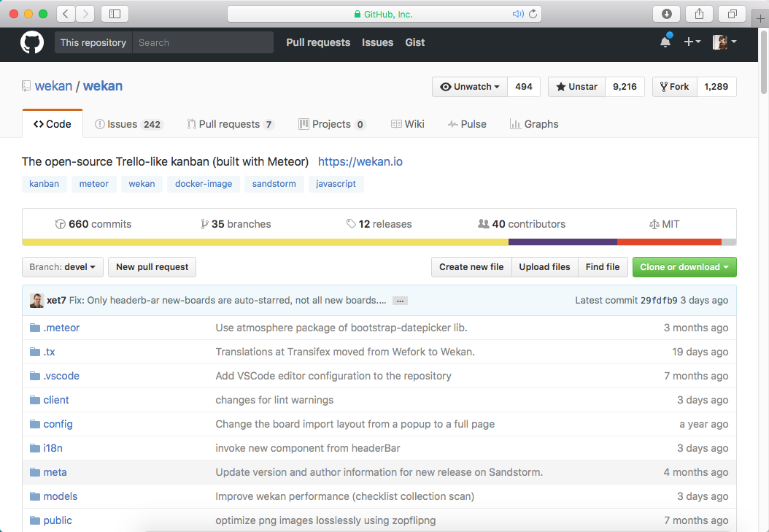The height and width of the screenshot is (532, 769).
Task: Click the New pull request button
Action: 152,267
